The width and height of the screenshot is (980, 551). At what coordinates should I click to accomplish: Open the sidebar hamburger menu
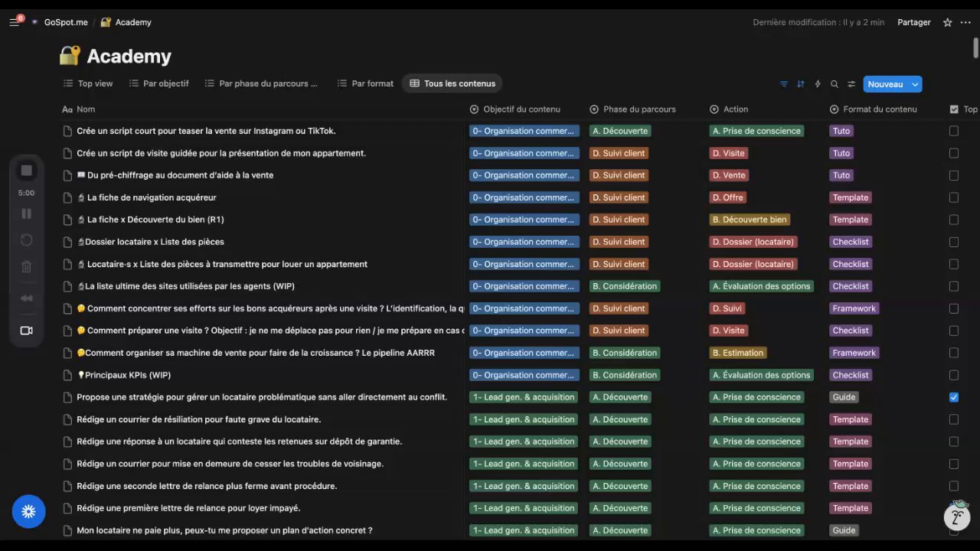pos(15,22)
